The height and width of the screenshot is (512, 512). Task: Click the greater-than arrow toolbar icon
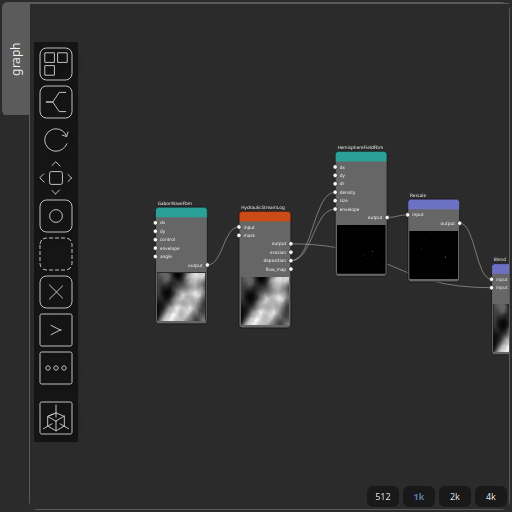(x=56, y=330)
